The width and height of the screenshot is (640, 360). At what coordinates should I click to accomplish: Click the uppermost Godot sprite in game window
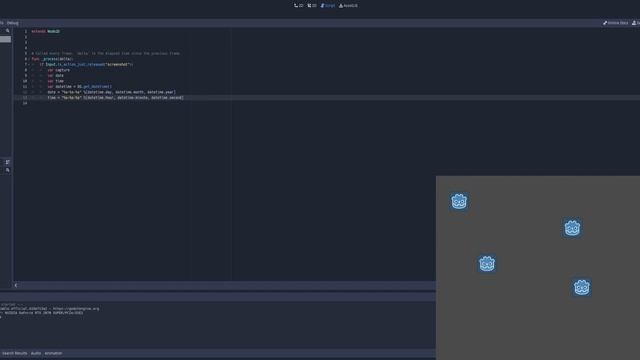point(459,202)
